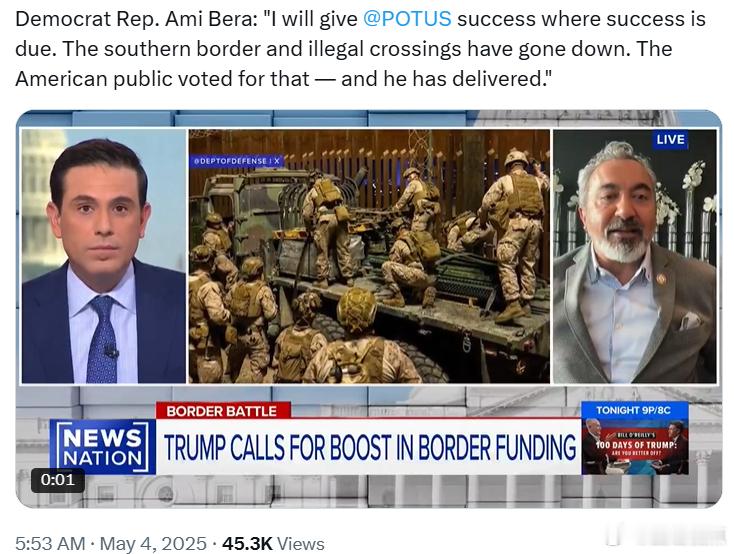Click the TONIGHT 9P/8C promo banner
This screenshot has height=554, width=734.
633,410
